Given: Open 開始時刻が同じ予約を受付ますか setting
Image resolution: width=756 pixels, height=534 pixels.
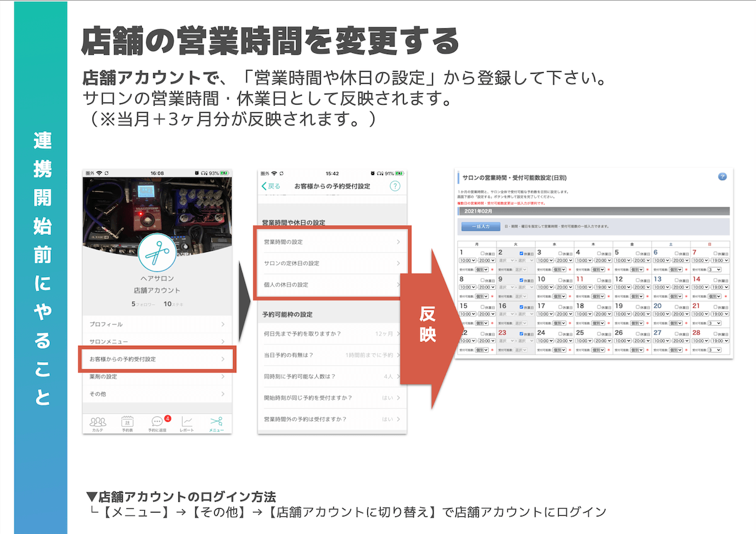Looking at the screenshot, I should click(332, 397).
